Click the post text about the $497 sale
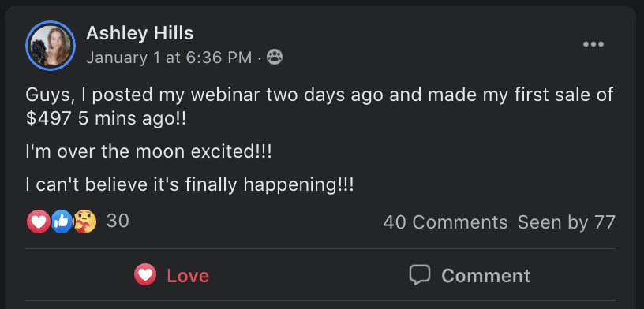 point(319,106)
